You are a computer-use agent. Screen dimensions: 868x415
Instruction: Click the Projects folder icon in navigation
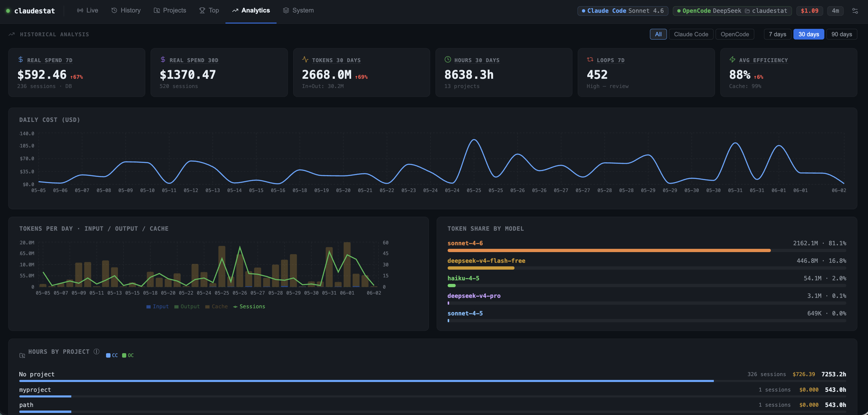157,10
